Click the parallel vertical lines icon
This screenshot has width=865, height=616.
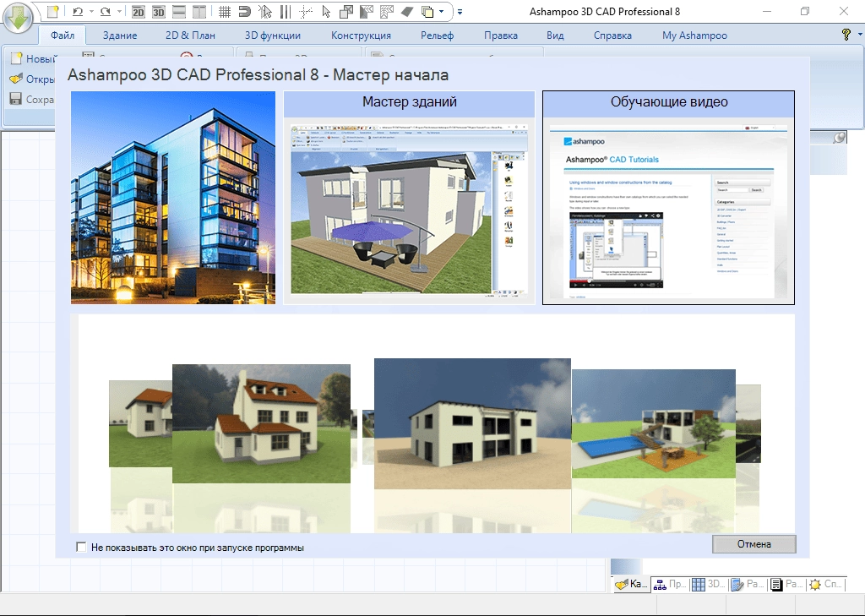tap(286, 11)
